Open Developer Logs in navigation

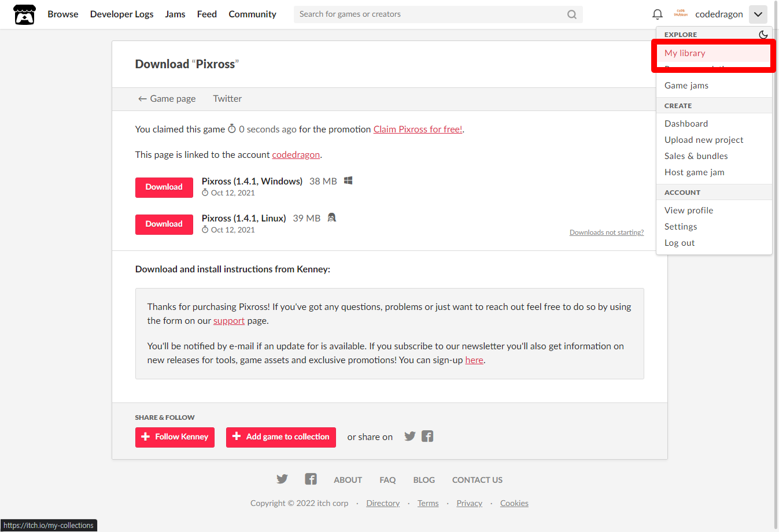(122, 14)
